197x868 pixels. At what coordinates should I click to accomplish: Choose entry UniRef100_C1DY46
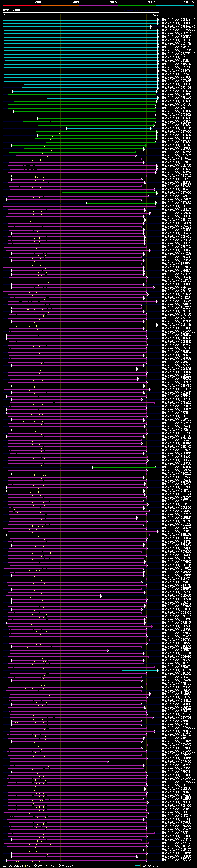coord(177,145)
